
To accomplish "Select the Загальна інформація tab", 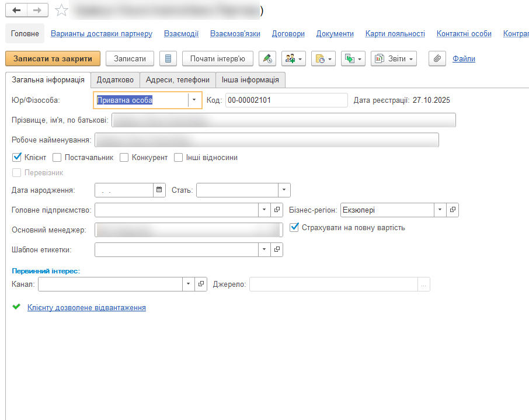I will click(x=48, y=80).
